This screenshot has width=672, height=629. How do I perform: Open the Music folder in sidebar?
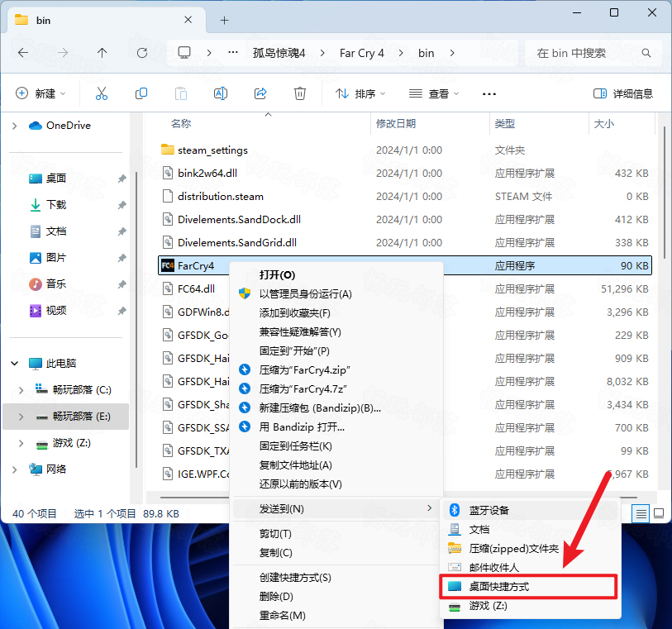(55, 284)
